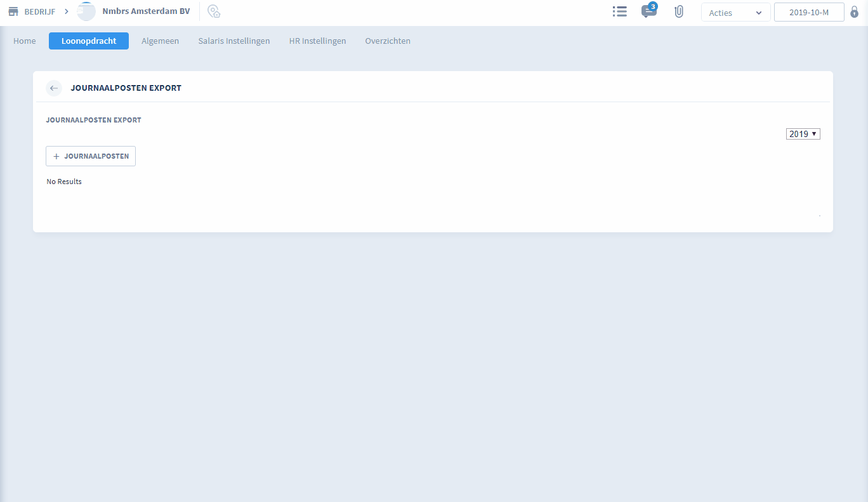
Task: Open HR Instellingen tab
Action: 317,41
